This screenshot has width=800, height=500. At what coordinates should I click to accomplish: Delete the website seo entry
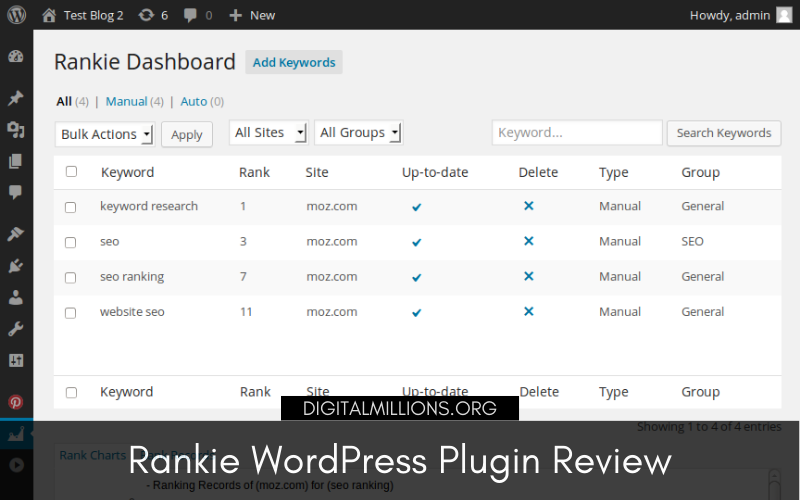(529, 311)
